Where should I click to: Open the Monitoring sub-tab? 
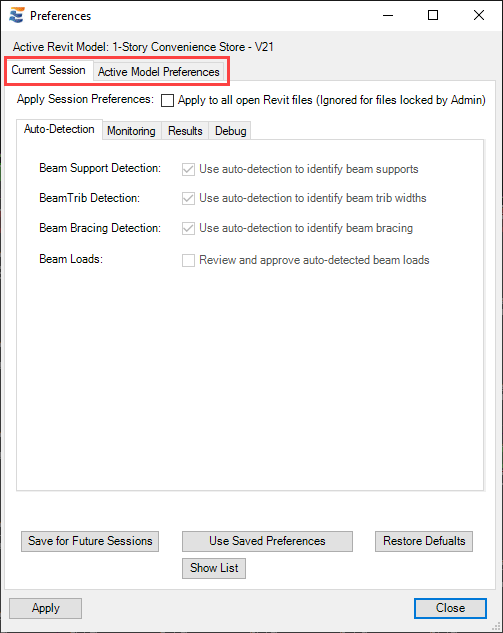pyautogui.click(x=131, y=131)
